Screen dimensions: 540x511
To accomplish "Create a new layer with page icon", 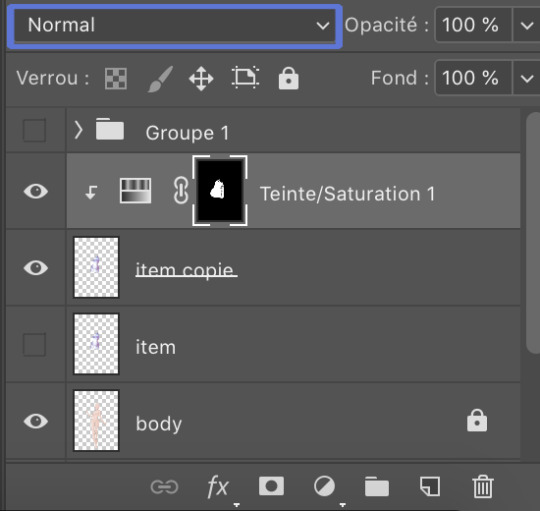I will coord(430,486).
